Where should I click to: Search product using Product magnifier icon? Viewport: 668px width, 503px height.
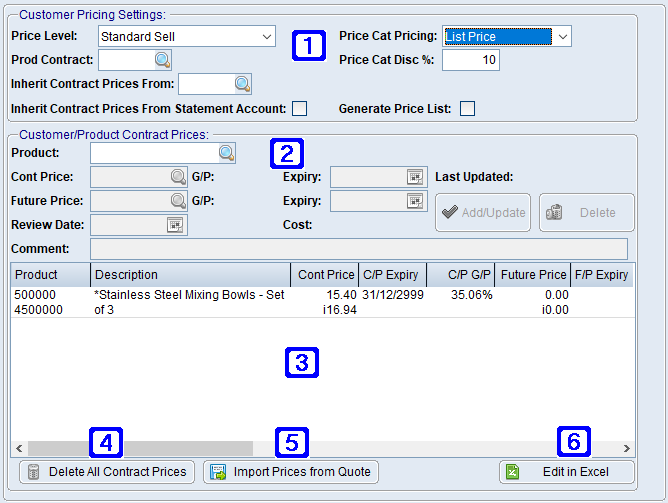227,153
